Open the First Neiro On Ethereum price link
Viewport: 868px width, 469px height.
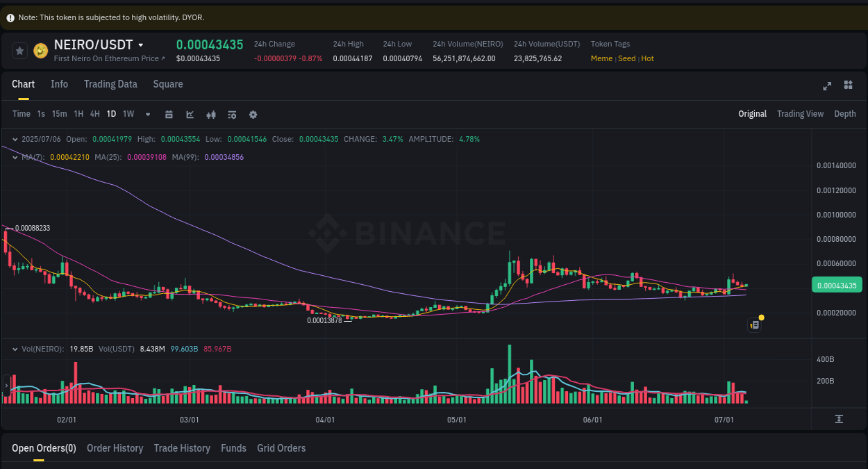pyautogui.click(x=109, y=58)
